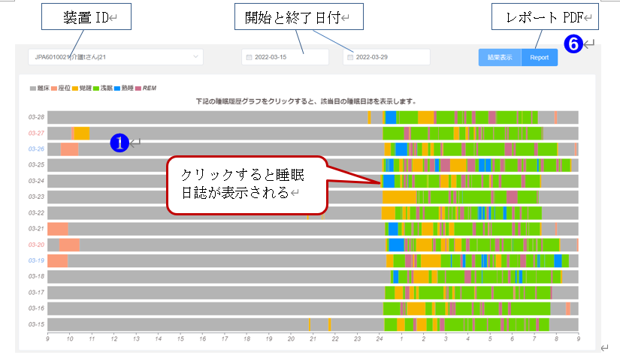Open the device ID dropdown JPA6010021
The width and height of the screenshot is (620, 364).
[113, 57]
